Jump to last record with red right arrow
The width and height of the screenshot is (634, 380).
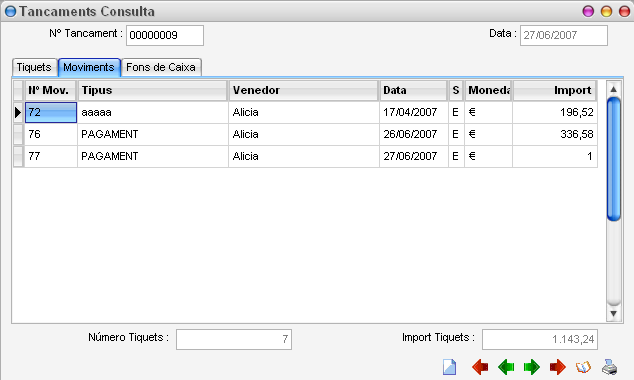[x=558, y=367]
